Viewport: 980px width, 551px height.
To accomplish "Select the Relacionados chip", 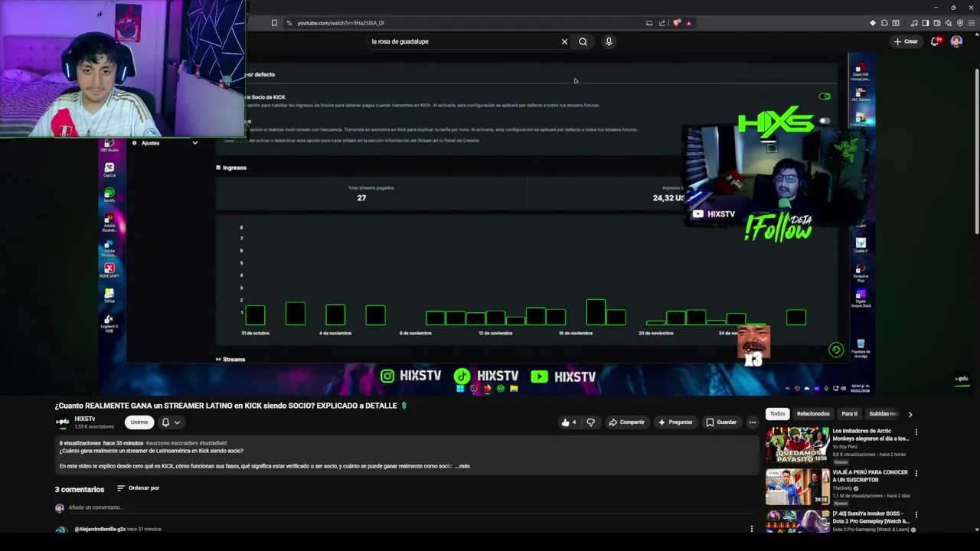I will [813, 414].
